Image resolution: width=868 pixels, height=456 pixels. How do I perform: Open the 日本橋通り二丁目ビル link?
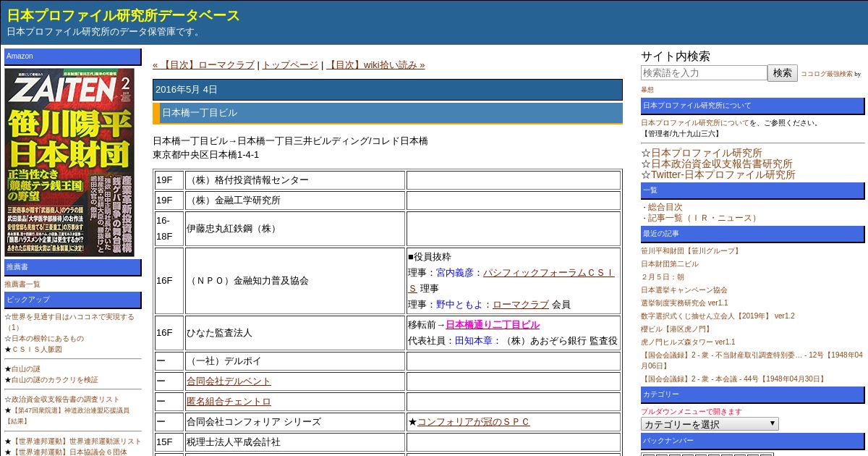(x=493, y=325)
